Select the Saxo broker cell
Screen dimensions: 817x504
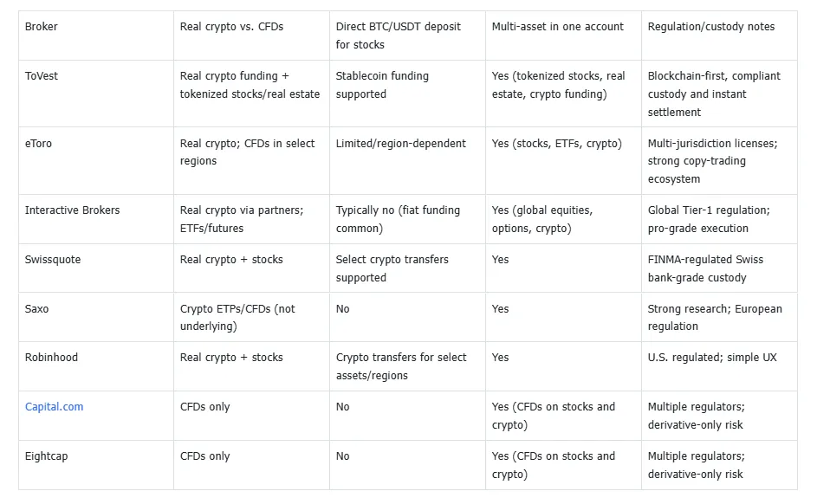[37, 309]
